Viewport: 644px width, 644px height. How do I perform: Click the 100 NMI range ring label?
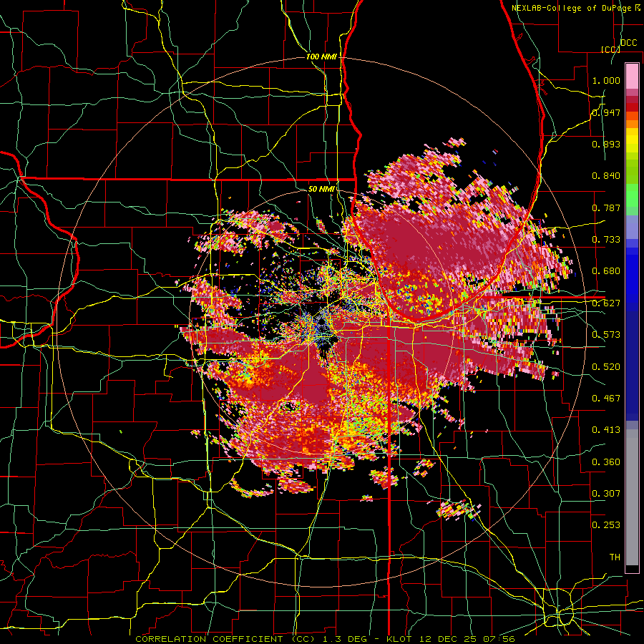click(x=321, y=57)
